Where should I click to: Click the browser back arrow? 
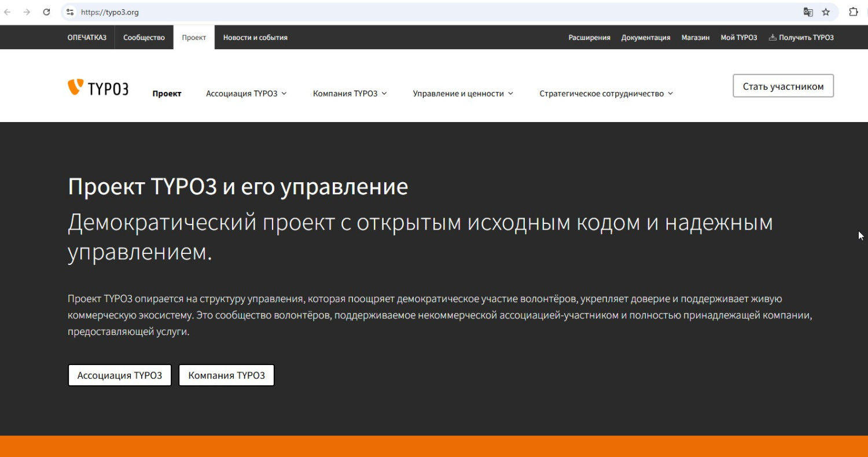8,12
